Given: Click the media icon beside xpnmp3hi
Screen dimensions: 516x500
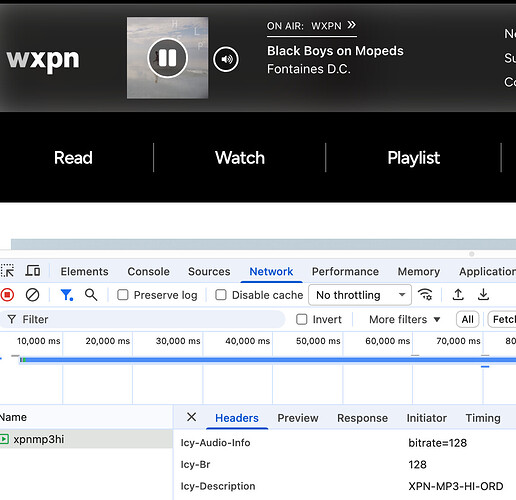Looking at the screenshot, I should pos(4,439).
